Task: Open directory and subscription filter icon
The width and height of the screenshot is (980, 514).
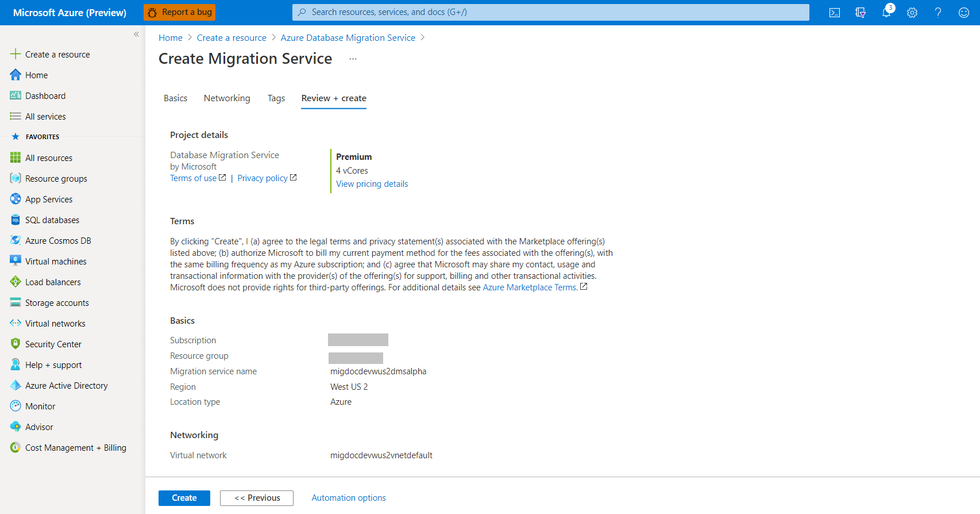Action: point(861,13)
